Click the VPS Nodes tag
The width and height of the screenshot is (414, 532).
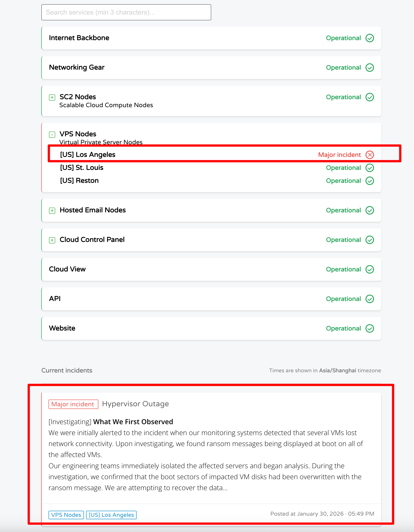(x=66, y=515)
